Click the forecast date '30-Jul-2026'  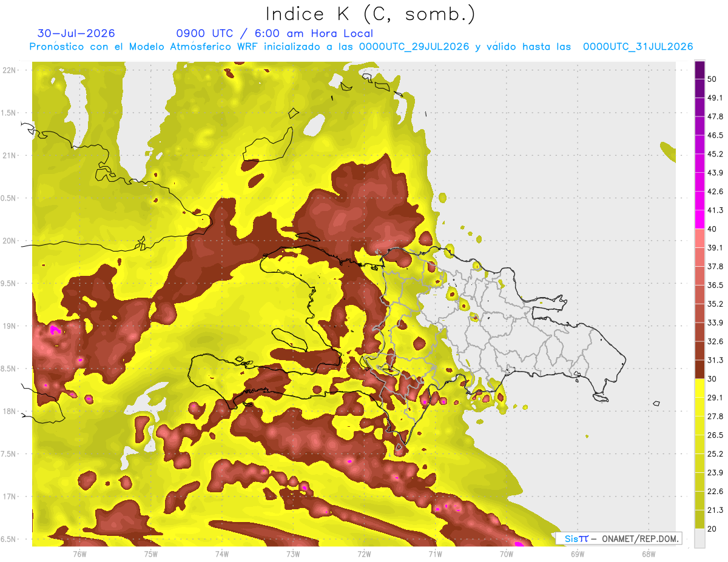pyautogui.click(x=76, y=33)
